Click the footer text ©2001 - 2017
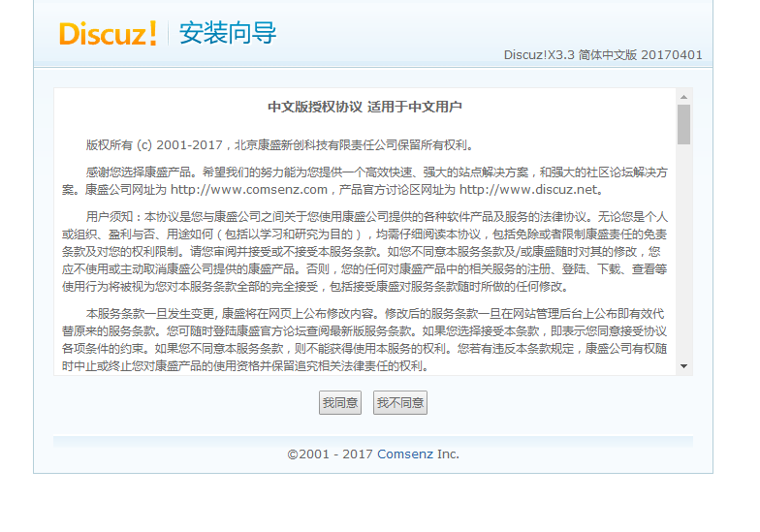The width and height of the screenshot is (760, 532). click(x=330, y=454)
